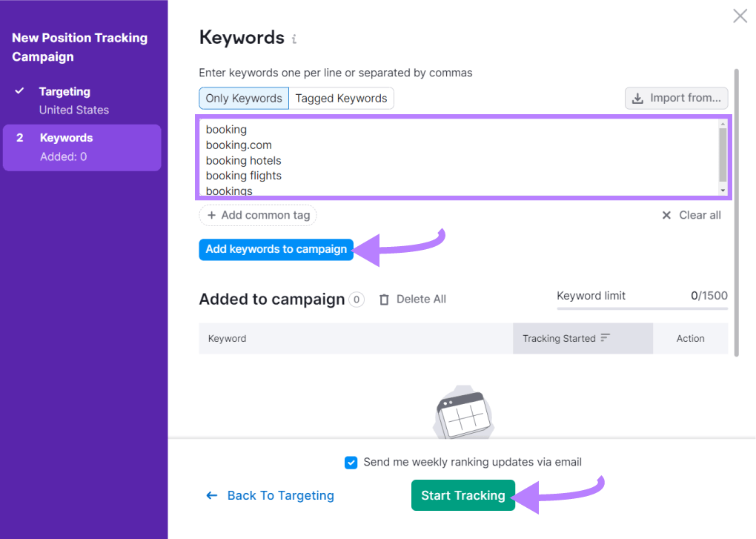Switch to the Tagged Keywords tab

tap(341, 97)
